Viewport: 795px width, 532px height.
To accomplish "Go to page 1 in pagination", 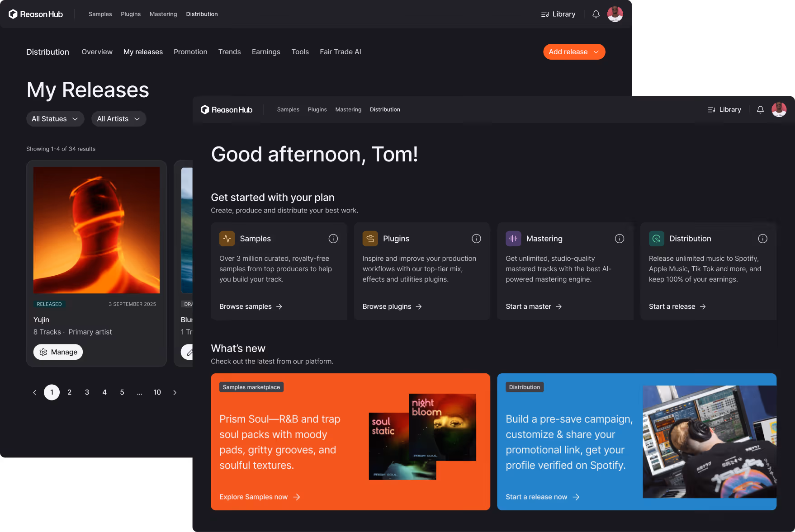I will coord(52,392).
